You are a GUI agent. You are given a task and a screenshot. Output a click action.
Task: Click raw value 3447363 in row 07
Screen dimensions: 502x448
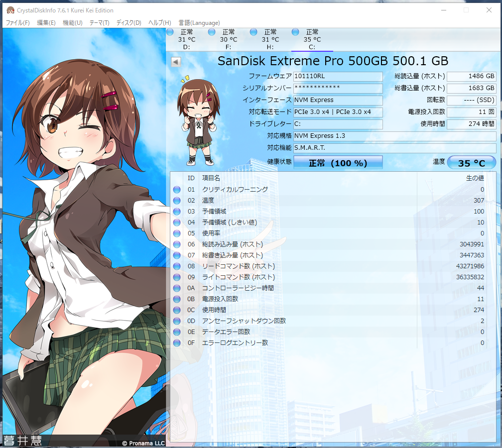(472, 255)
